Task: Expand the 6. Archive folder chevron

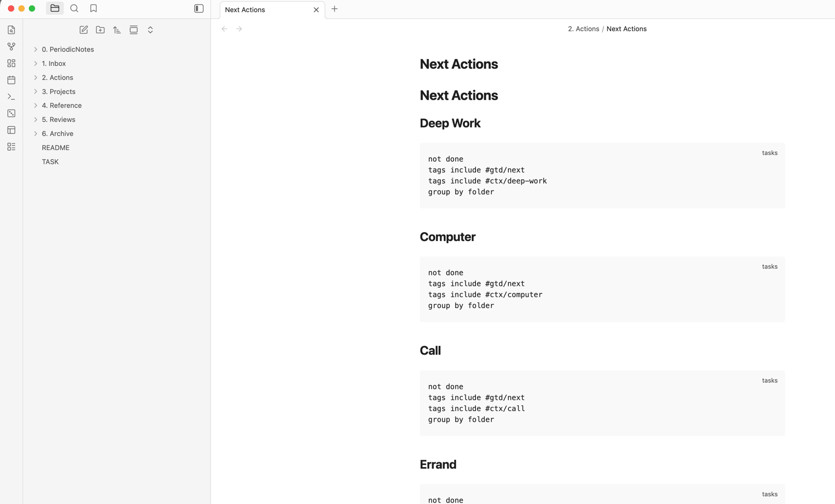Action: click(35, 134)
